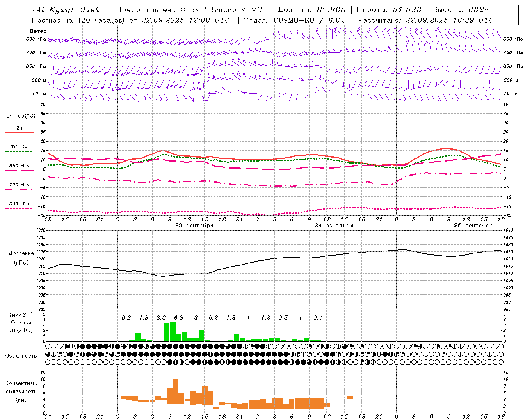Screen dimensions: 525x420
Task: Click the 25 сентября date label
Action: (473, 226)
